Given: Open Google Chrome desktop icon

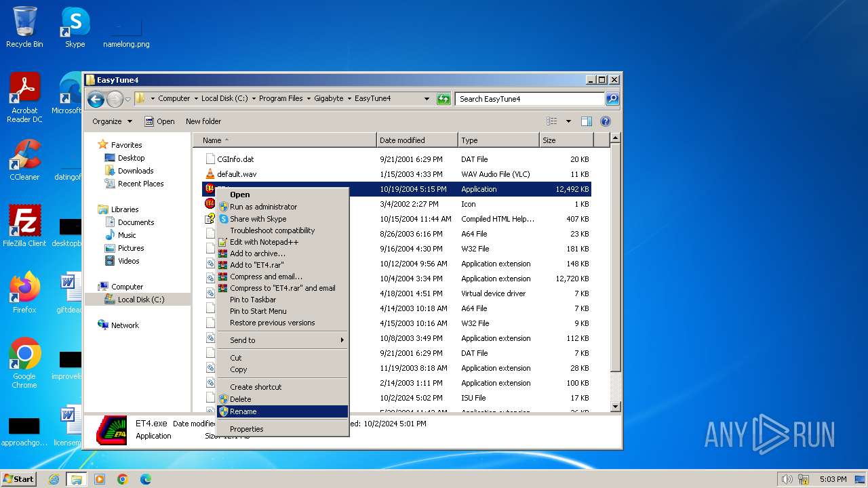Looking at the screenshot, I should click(24, 363).
